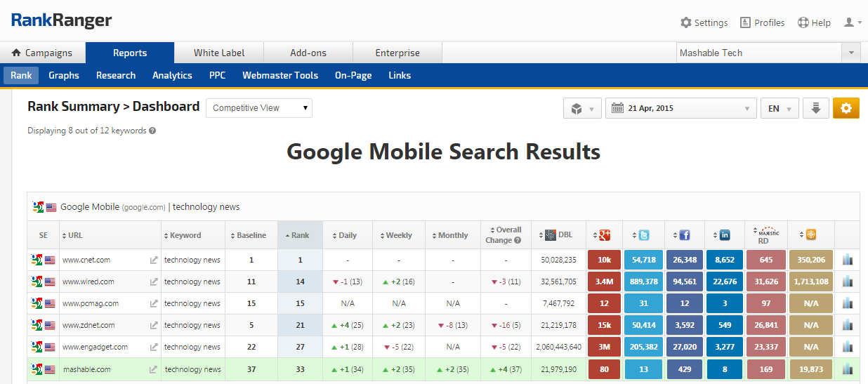
Task: Expand the 21 Apr, 2015 date picker
Action: [680, 109]
